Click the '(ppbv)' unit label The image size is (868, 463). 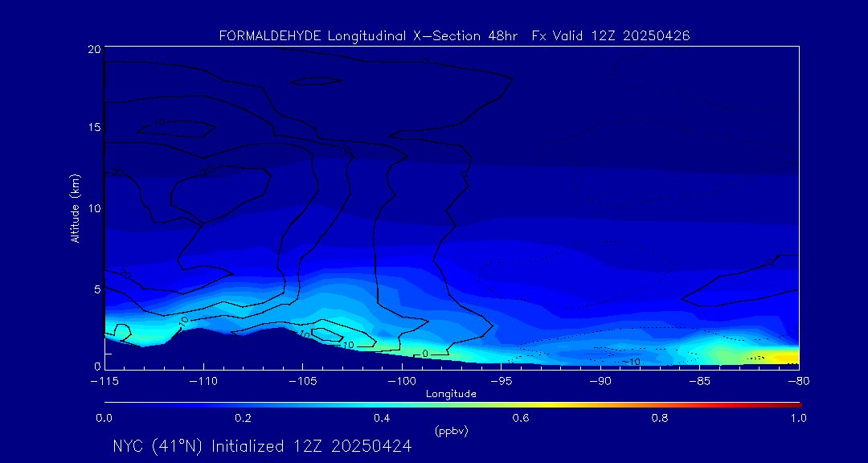point(451,432)
